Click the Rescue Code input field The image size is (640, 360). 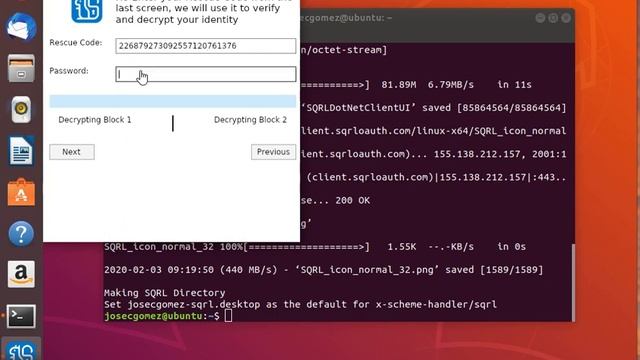pyautogui.click(x=206, y=46)
